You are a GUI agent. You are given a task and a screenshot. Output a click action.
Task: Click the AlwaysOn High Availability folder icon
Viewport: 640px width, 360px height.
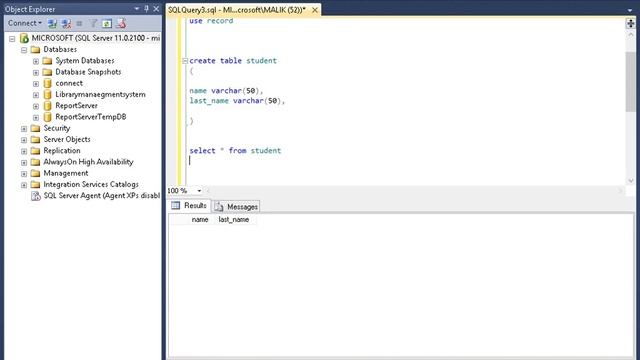coord(36,162)
